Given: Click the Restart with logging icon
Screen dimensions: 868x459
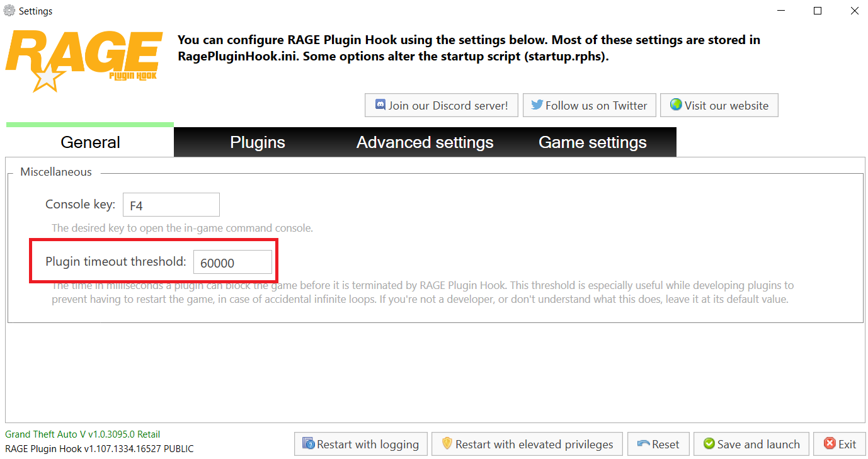Looking at the screenshot, I should pyautogui.click(x=309, y=444).
